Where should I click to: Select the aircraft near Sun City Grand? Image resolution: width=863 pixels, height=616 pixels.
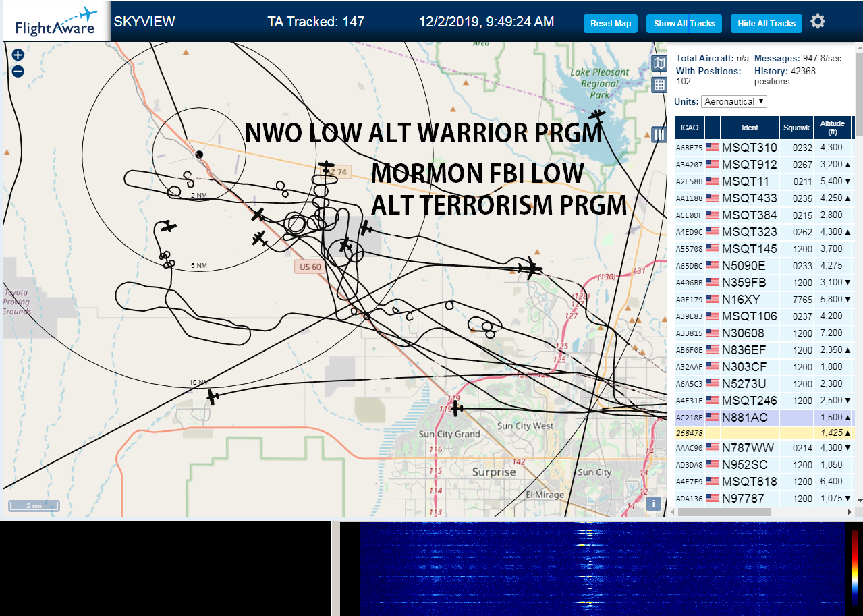(457, 408)
